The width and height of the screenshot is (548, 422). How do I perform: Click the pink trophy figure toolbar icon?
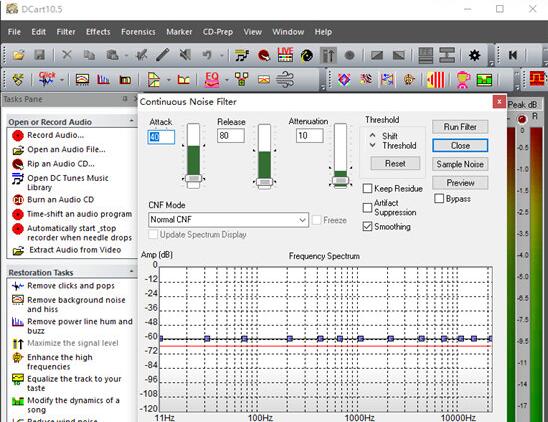[463, 80]
